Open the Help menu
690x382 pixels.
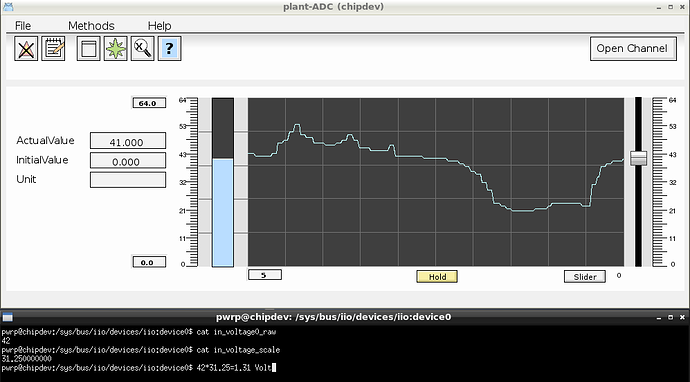tap(159, 26)
